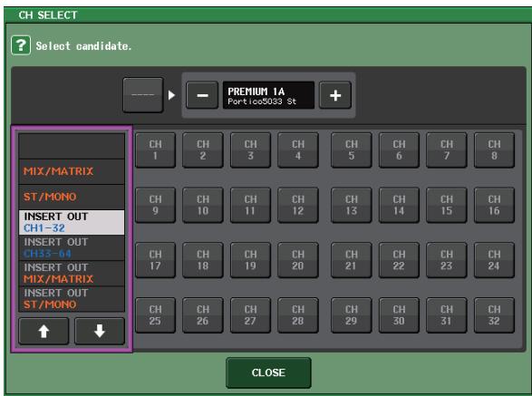Toggle channel CH 4 button
Viewport: 532px width, 396px height.
tap(298, 150)
